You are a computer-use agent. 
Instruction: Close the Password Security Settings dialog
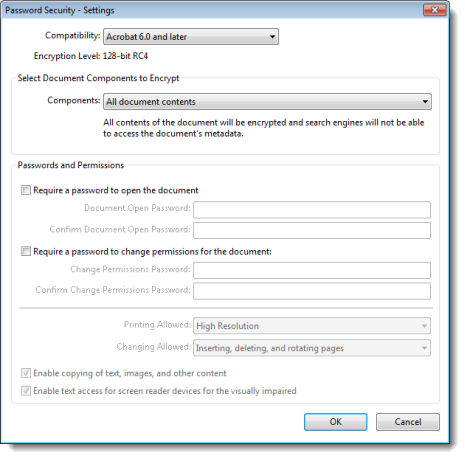[x=435, y=10]
